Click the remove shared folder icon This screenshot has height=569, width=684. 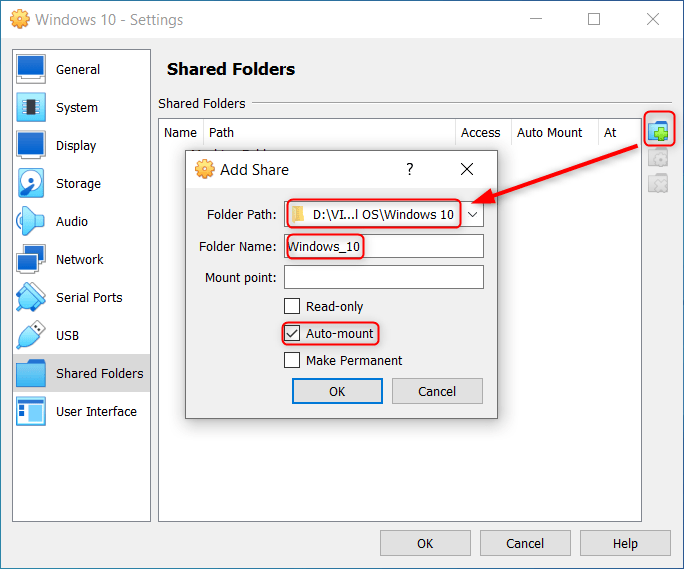[658, 184]
